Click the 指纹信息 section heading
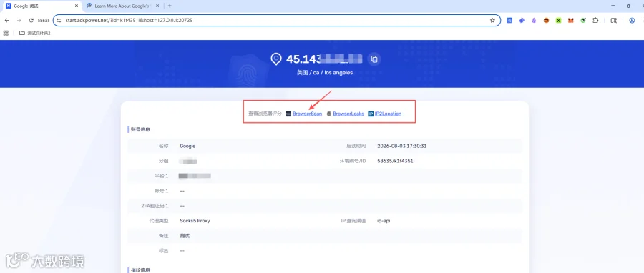644x273 pixels. (x=140, y=270)
